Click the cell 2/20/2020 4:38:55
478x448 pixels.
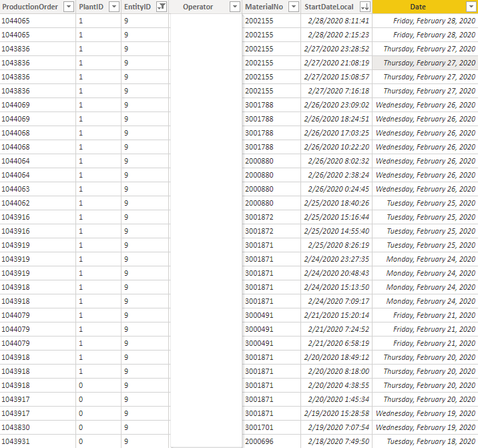pos(336,385)
